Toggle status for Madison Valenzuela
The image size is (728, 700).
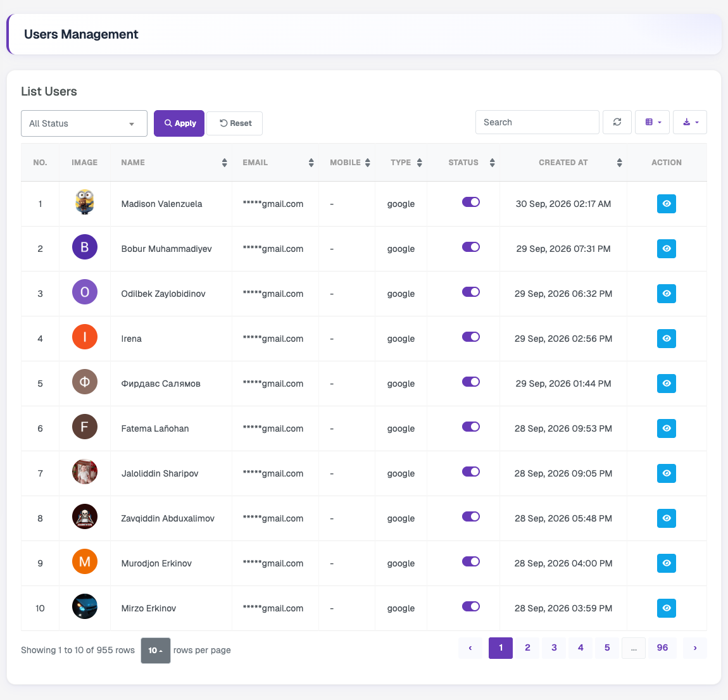coord(471,202)
